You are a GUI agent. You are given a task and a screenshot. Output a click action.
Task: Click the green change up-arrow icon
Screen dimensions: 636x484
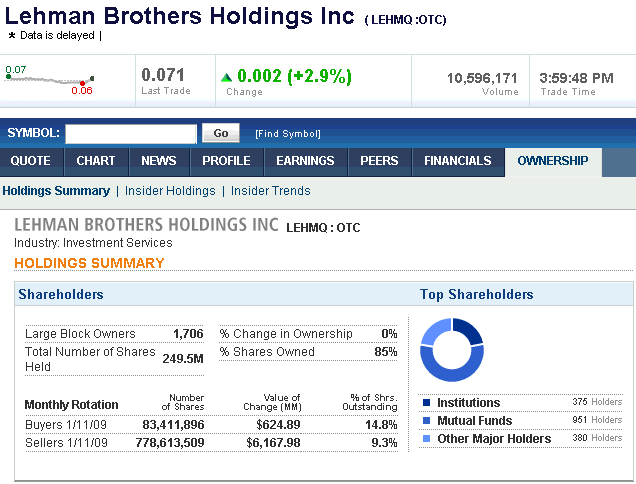click(x=227, y=76)
